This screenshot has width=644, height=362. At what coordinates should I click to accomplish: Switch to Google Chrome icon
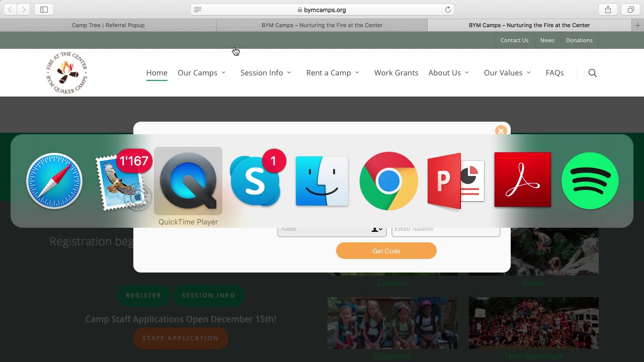click(x=388, y=181)
